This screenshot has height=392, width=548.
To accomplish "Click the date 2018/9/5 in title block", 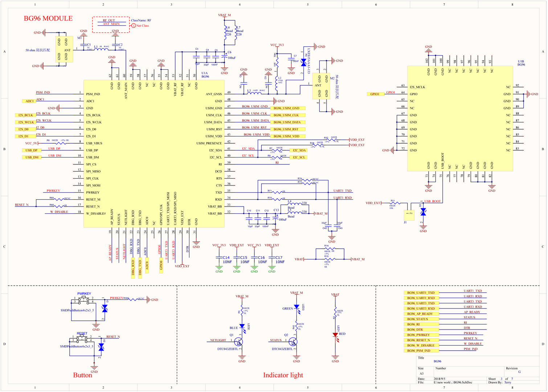I will (439, 379).
